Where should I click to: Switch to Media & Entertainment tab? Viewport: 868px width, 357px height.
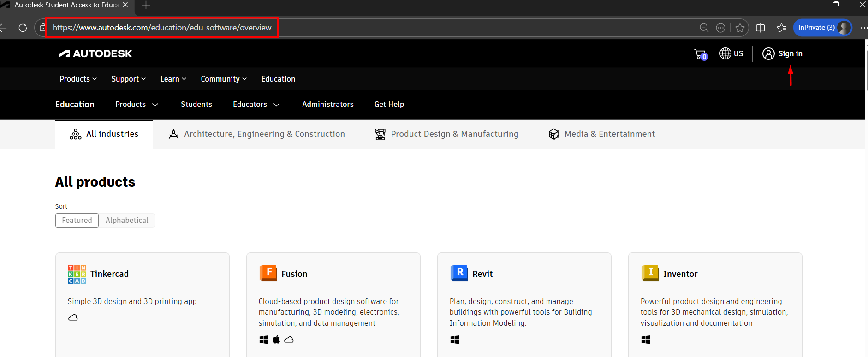(x=602, y=134)
